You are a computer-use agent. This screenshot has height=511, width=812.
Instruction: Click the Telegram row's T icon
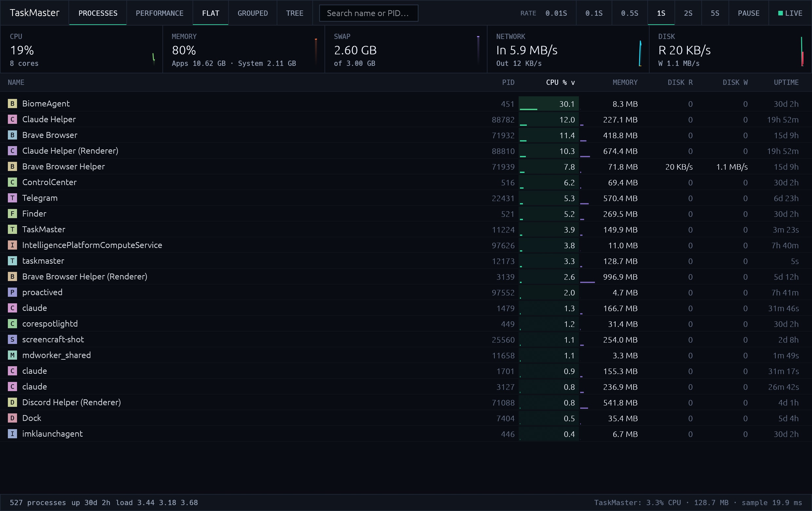pos(12,198)
